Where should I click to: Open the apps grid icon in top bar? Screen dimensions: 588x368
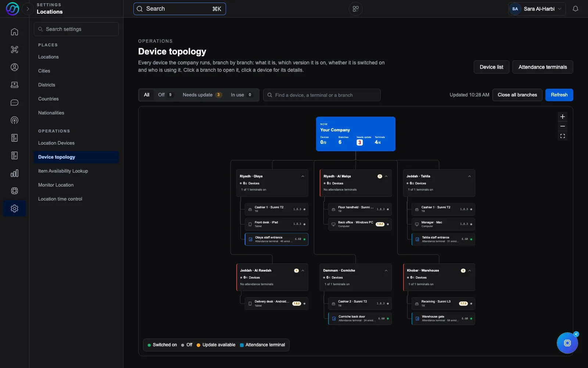click(355, 9)
